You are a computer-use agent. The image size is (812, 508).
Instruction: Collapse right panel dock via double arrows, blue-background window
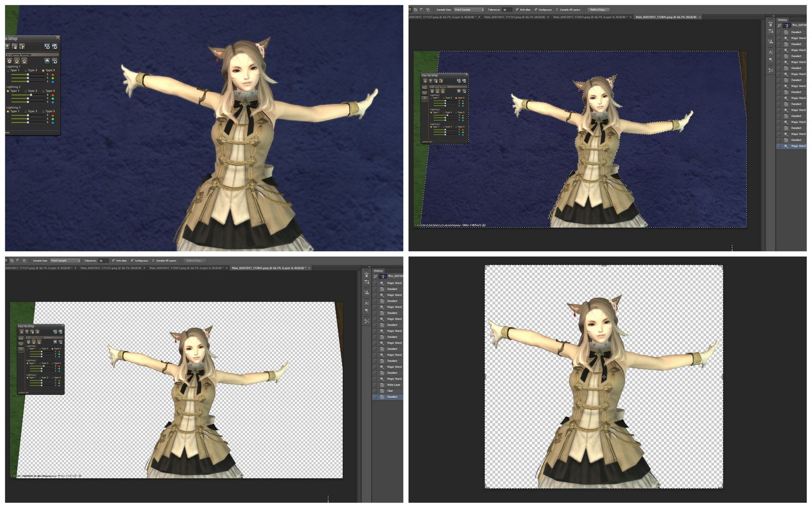pos(773,16)
